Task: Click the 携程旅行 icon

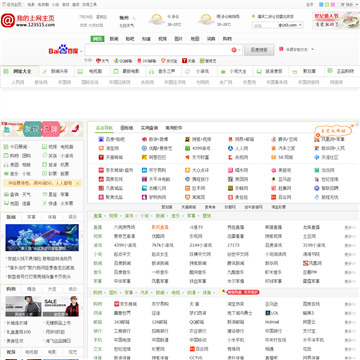Action: tap(188, 179)
